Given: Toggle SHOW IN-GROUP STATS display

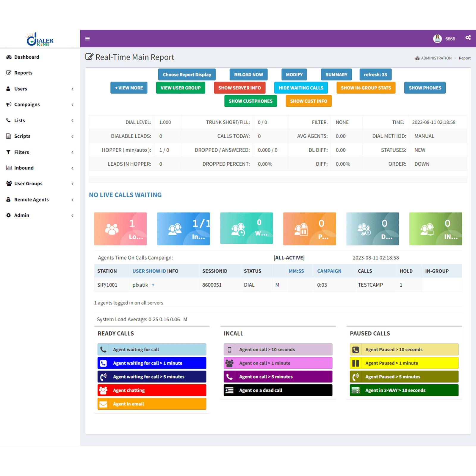Looking at the screenshot, I should pos(366,88).
